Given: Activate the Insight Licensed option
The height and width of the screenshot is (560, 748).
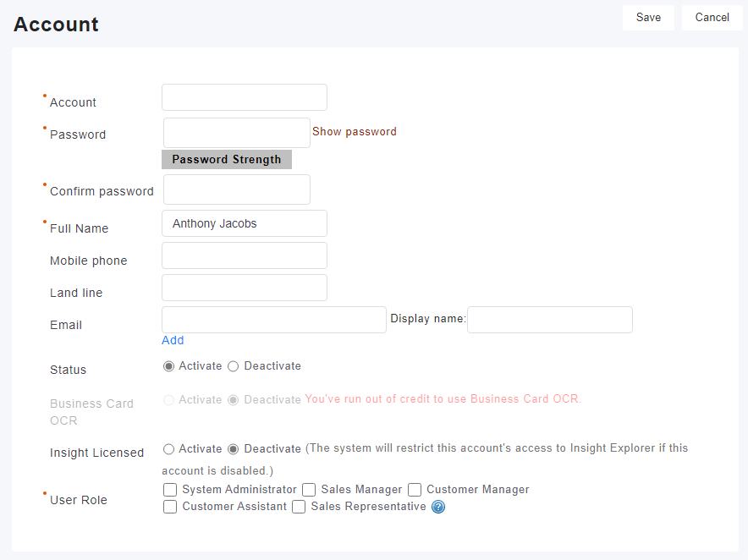Looking at the screenshot, I should tap(169, 449).
